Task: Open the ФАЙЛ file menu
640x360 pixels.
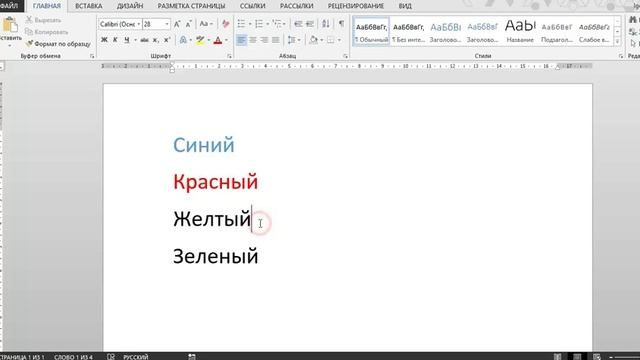Action: pos(9,6)
